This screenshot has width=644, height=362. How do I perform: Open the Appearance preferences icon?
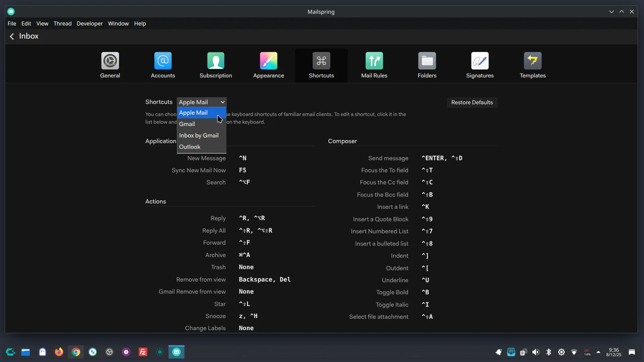pos(268,61)
